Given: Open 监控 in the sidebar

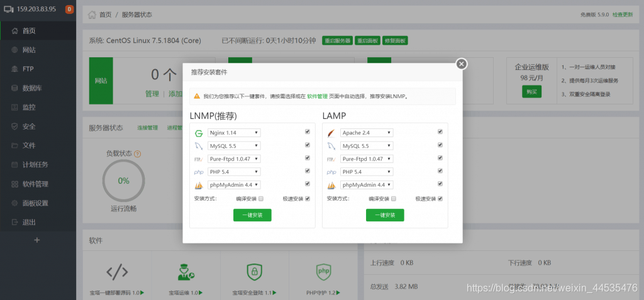Looking at the screenshot, I should pyautogui.click(x=38, y=108).
